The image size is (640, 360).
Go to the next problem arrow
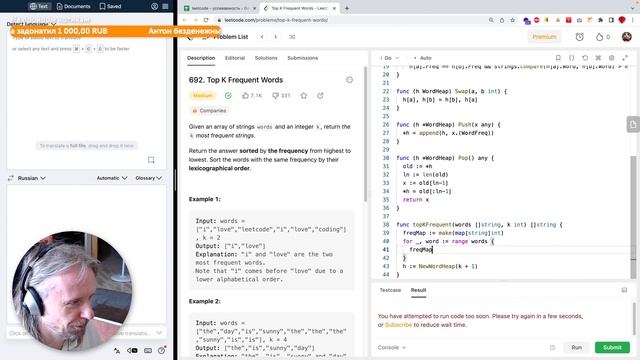[x=276, y=37]
